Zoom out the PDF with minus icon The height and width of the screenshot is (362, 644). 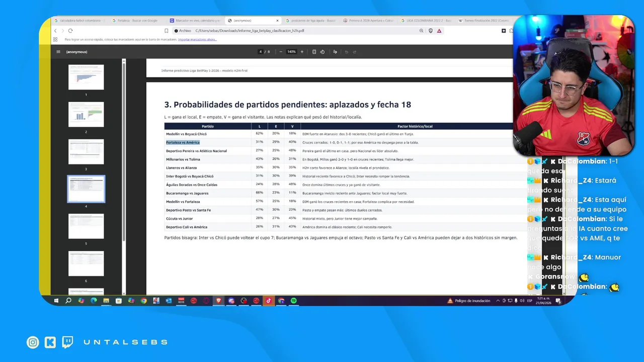281,52
